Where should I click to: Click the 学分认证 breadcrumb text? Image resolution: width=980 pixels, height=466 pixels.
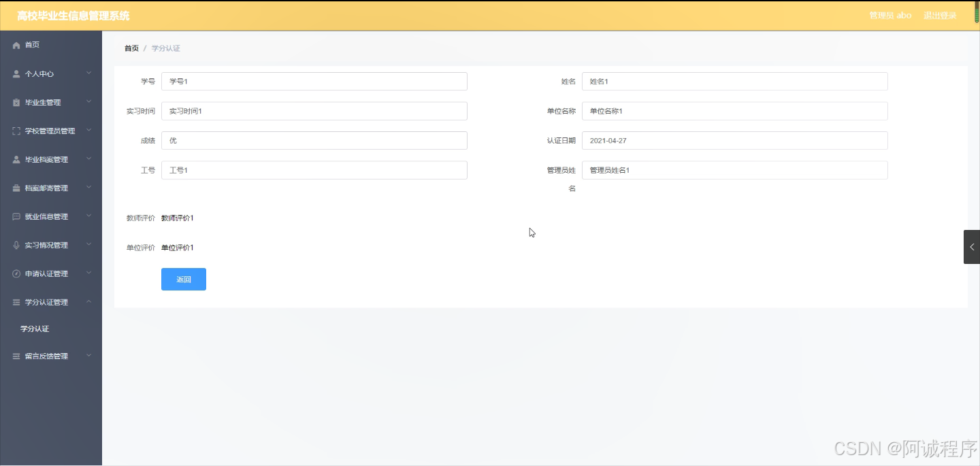166,48
